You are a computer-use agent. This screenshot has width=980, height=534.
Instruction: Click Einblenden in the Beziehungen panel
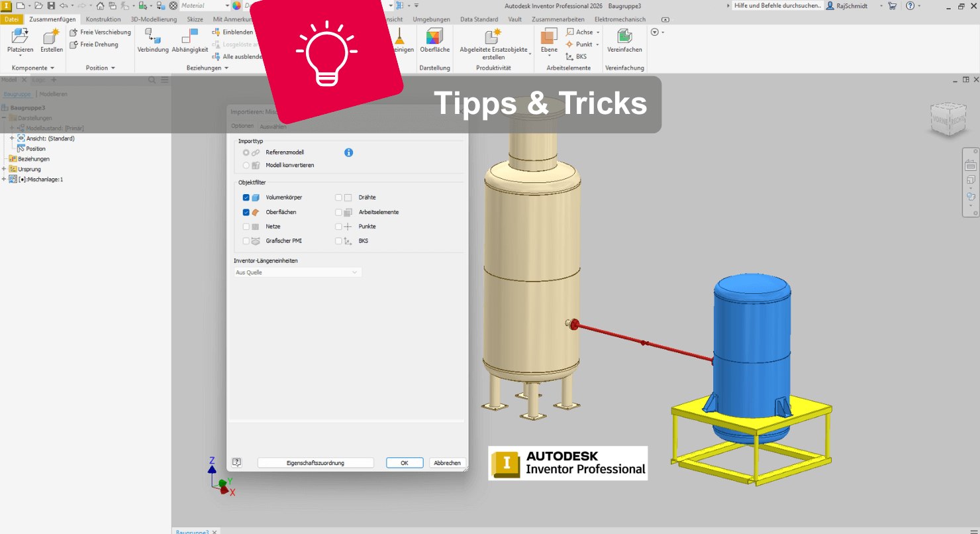233,32
